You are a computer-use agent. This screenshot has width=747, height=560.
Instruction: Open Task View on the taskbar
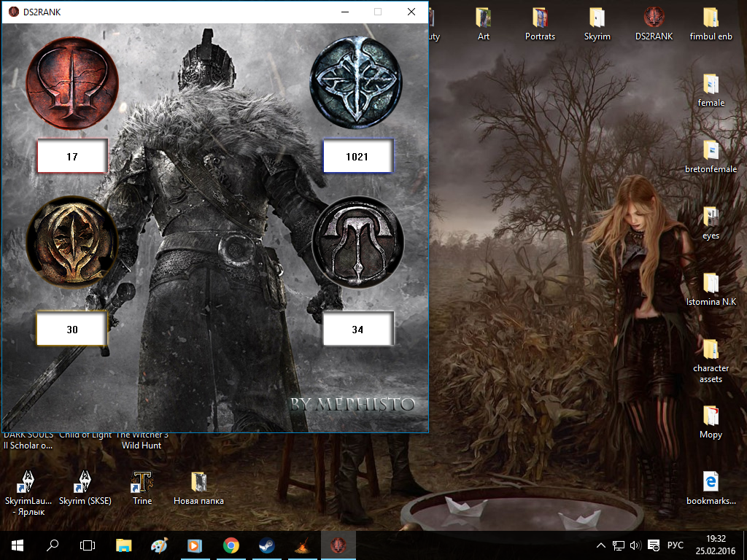click(x=88, y=545)
